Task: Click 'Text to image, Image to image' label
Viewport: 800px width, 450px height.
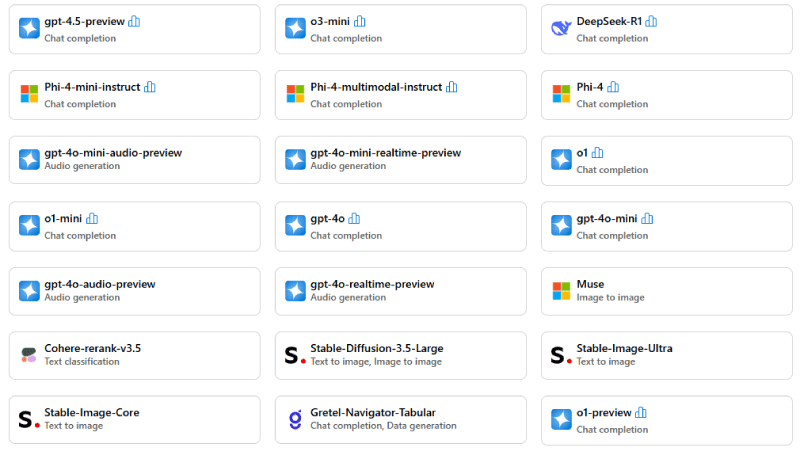Action: (x=376, y=362)
